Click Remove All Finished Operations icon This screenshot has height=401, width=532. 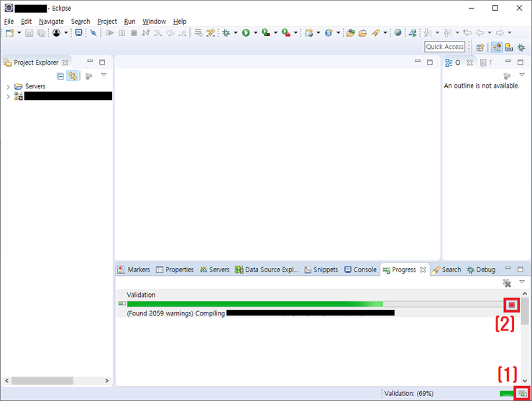tap(507, 283)
